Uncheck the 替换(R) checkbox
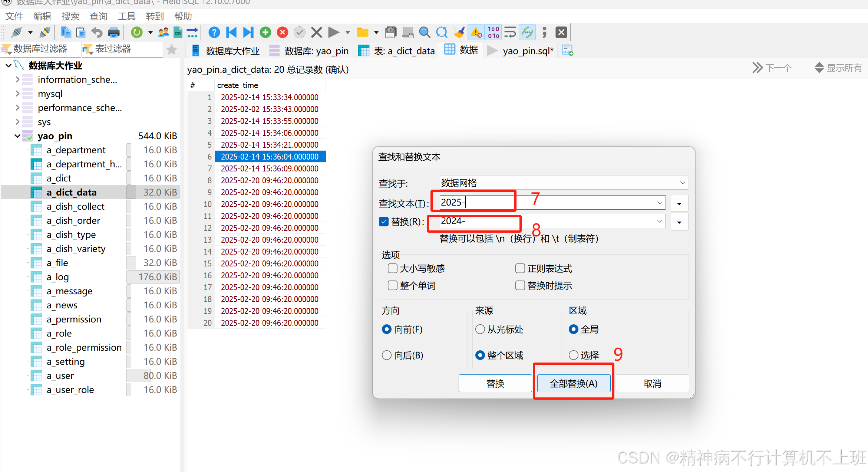 [x=384, y=222]
